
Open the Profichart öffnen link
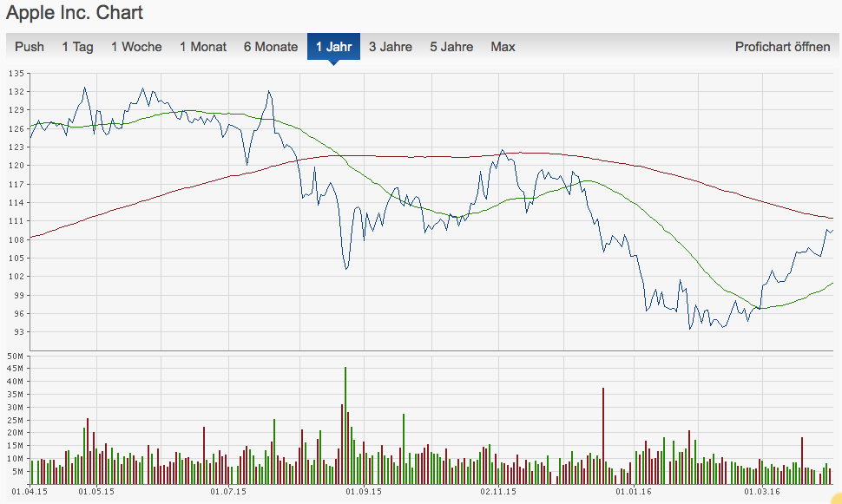tap(782, 47)
